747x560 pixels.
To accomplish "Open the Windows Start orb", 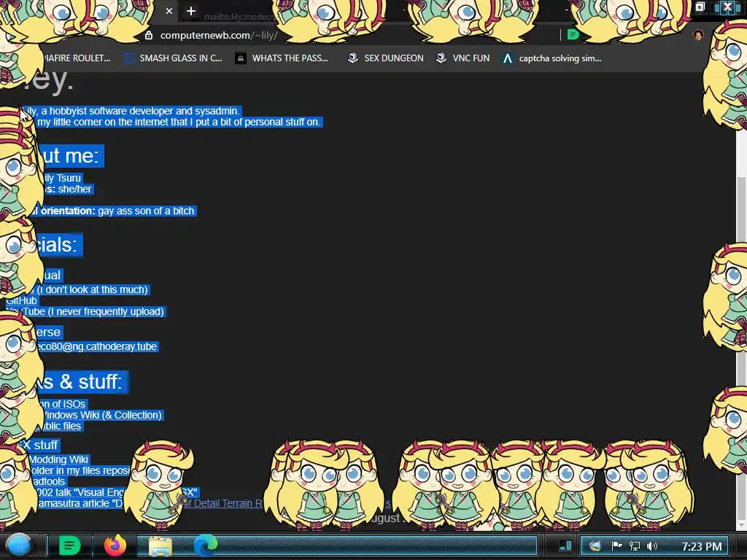I will 19,545.
